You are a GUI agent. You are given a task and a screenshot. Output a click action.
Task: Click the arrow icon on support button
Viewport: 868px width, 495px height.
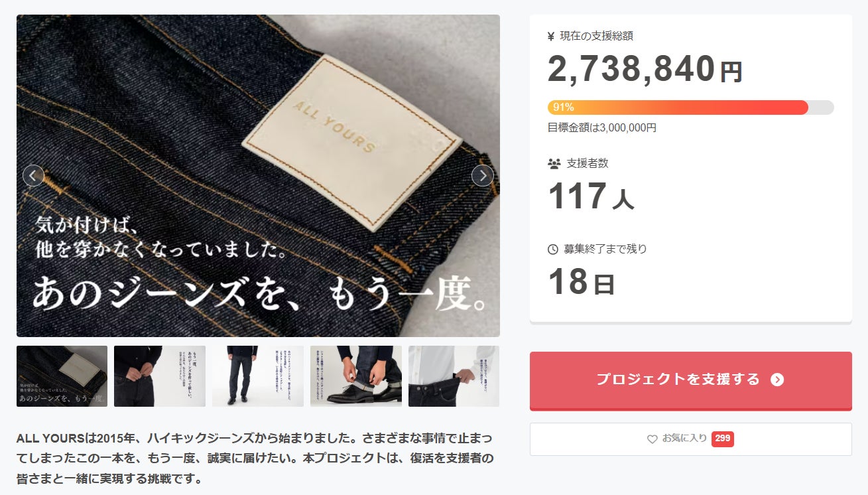(777, 380)
